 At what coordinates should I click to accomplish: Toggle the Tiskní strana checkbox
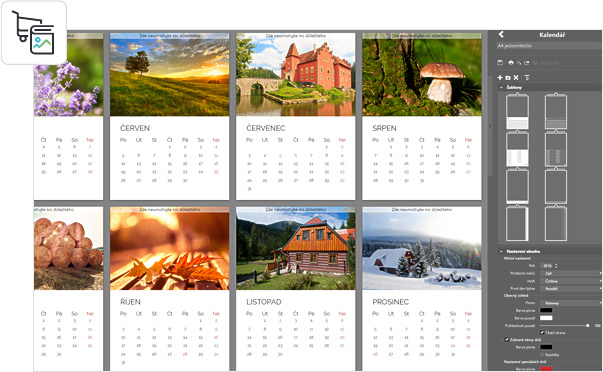click(542, 332)
